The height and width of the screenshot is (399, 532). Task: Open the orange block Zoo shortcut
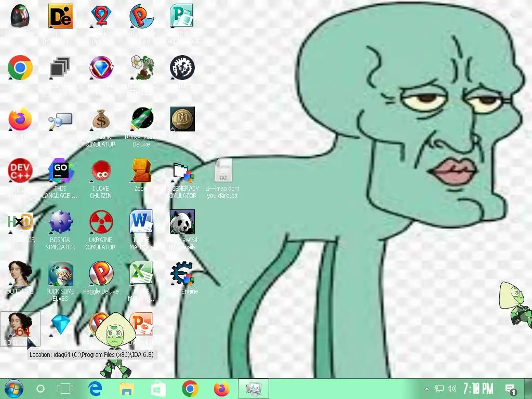(142, 170)
